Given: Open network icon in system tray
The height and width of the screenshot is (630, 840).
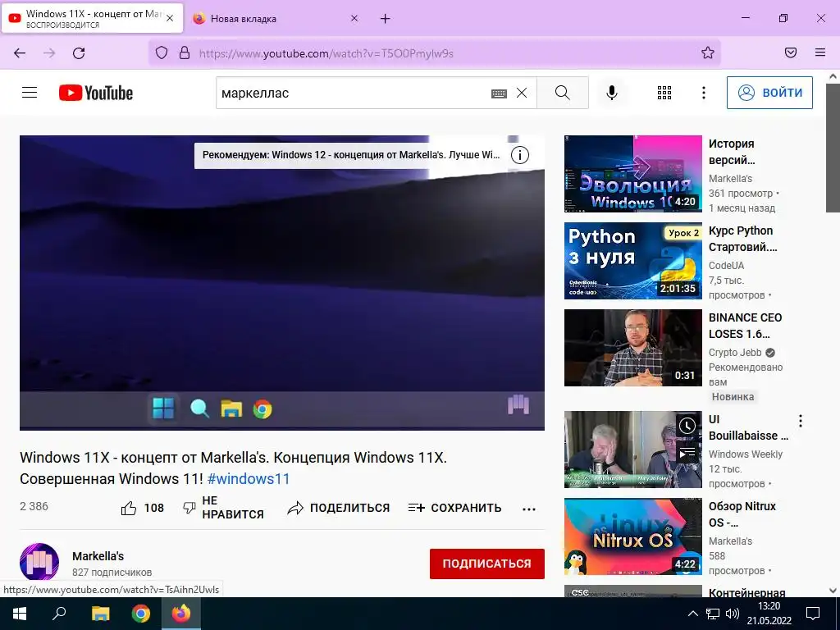Looking at the screenshot, I should click(x=713, y=614).
